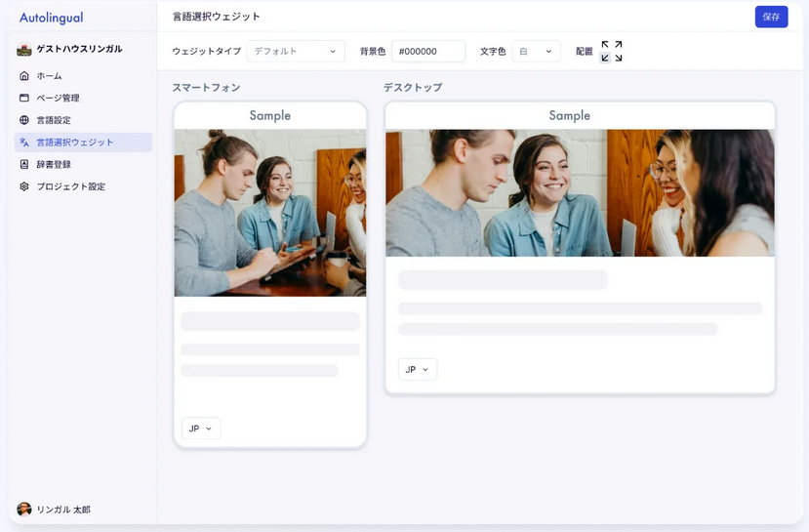Open the 文字色 text color dropdown

pos(536,51)
